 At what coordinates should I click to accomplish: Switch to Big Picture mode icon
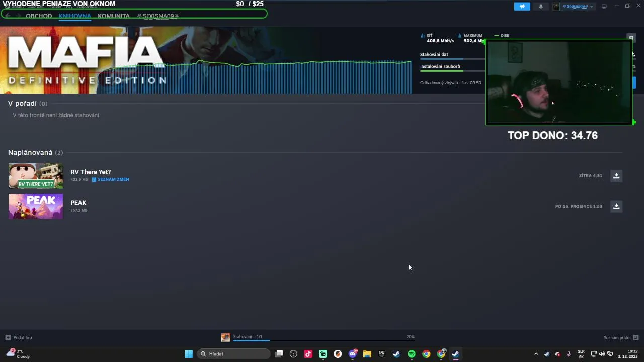click(x=604, y=7)
